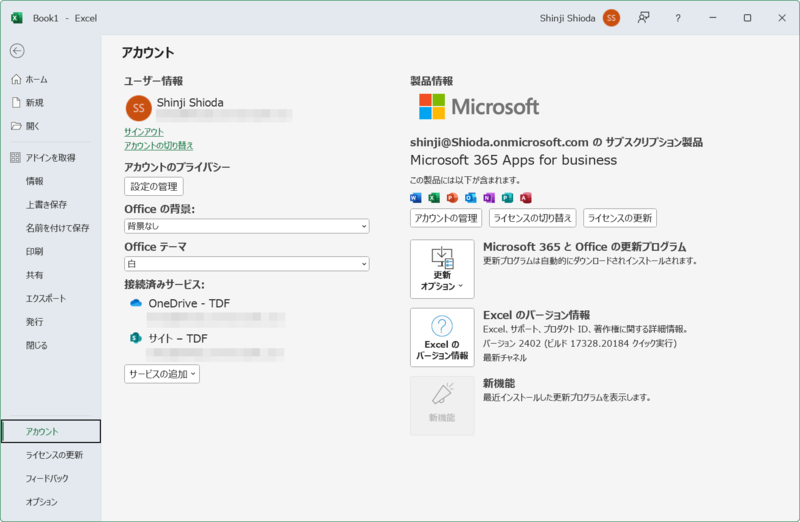Click the OneDrive - TDF service text
Screen dimensions: 800x522
click(189, 303)
